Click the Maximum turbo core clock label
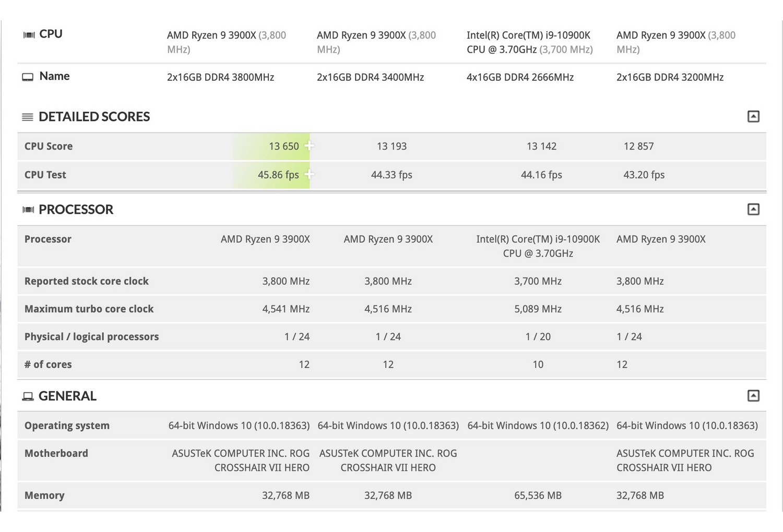The height and width of the screenshot is (532, 783). pos(89,309)
